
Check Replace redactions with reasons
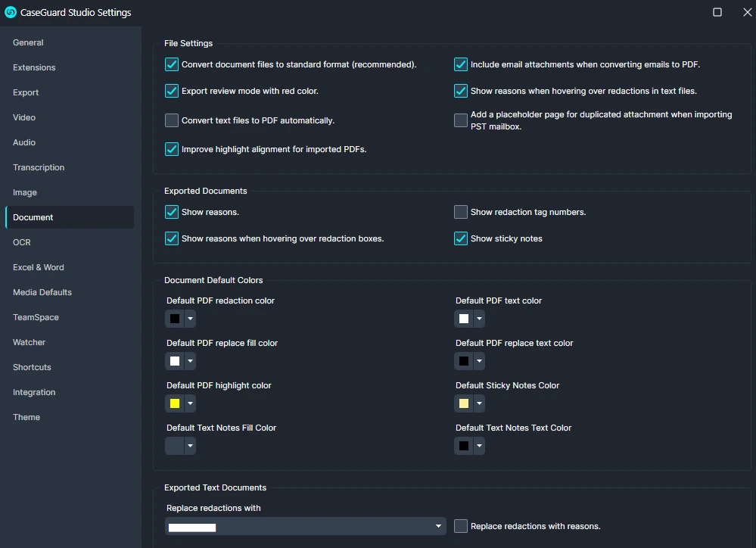(x=460, y=526)
